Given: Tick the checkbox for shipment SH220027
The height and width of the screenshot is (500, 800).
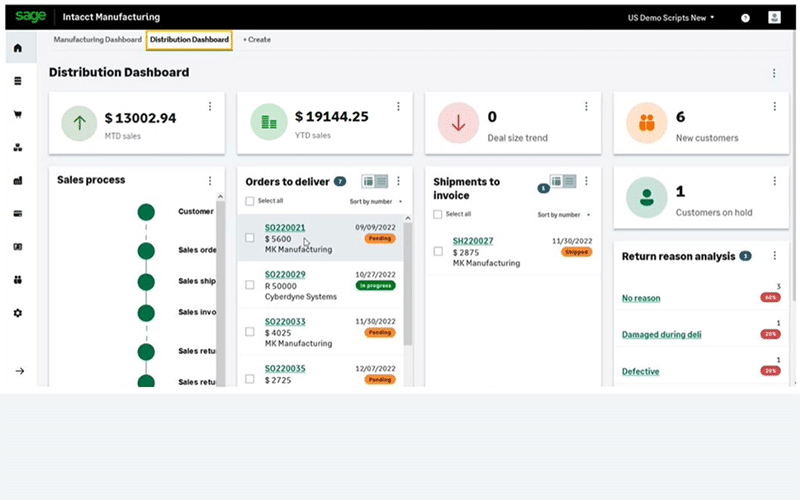Looking at the screenshot, I should (438, 251).
